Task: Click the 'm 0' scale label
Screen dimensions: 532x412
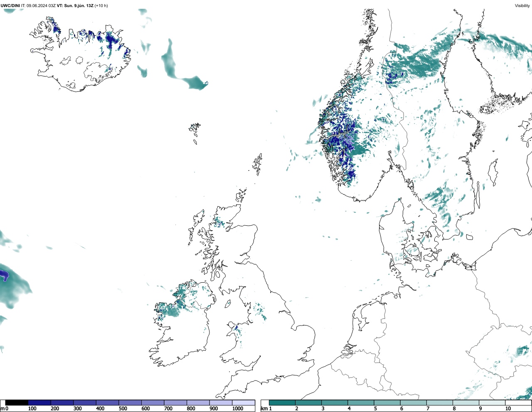Action: pyautogui.click(x=5, y=409)
